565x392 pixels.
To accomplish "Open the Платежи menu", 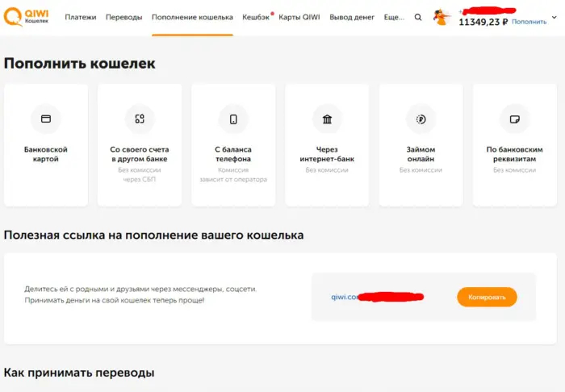I will coord(81,17).
